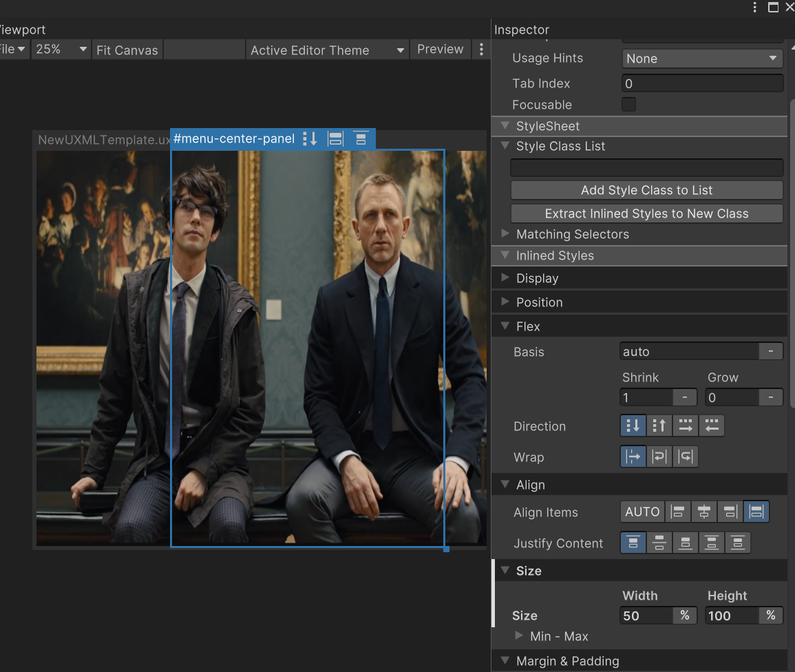Screen dimensions: 795x672
Task: Set Justify Content to space-around
Action: [738, 543]
